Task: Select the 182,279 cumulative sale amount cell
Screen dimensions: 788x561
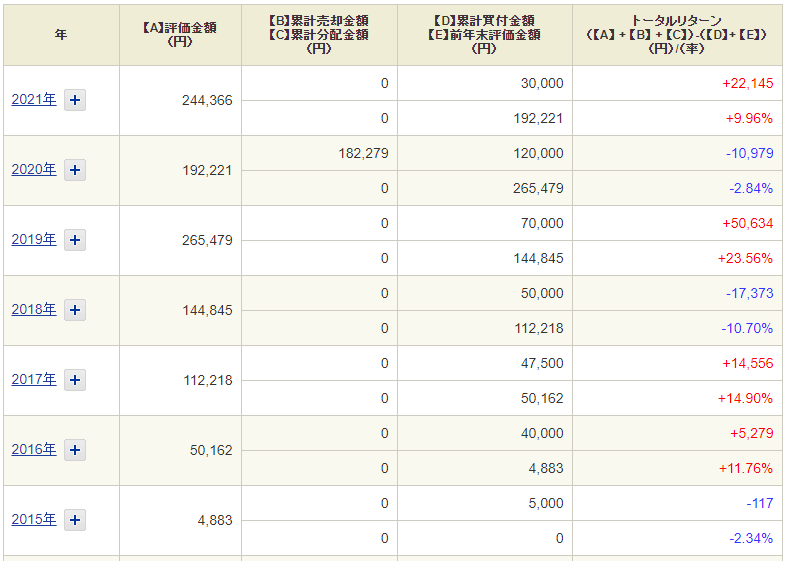Action: (363, 153)
